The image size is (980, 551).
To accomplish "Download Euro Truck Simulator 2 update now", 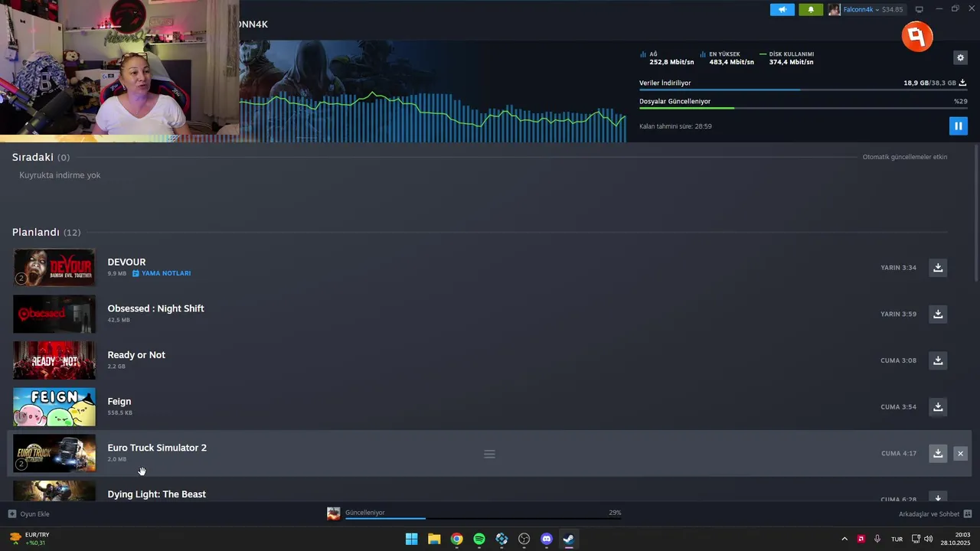I will [x=938, y=453].
